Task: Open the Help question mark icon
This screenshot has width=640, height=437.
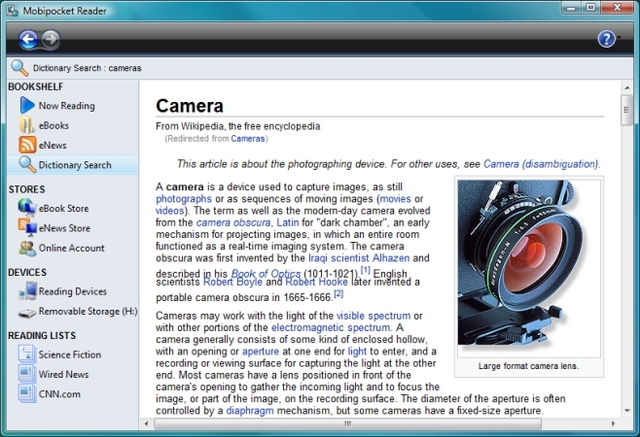Action: (x=606, y=39)
